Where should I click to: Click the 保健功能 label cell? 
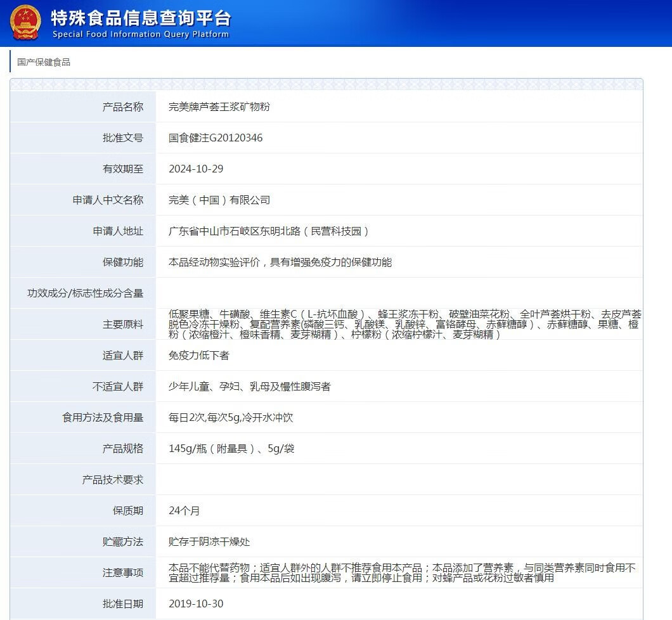pos(83,262)
